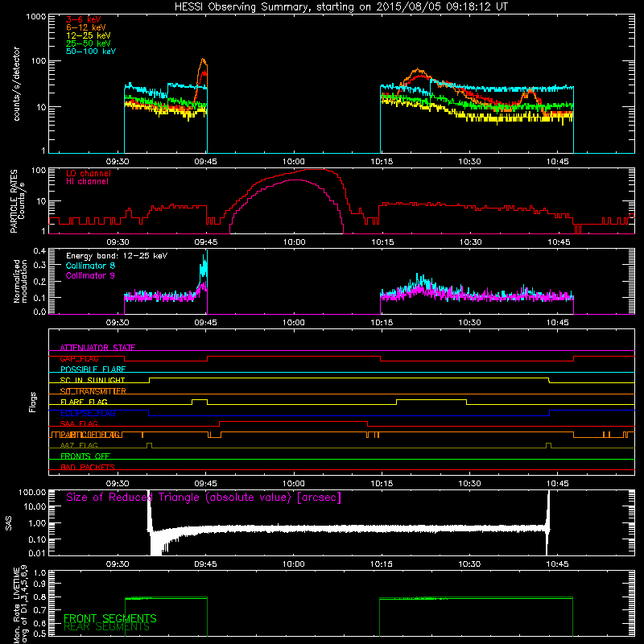This screenshot has height=644, width=644.
Task: Click the FRONTS_OFF flag label
Action: coord(85,456)
